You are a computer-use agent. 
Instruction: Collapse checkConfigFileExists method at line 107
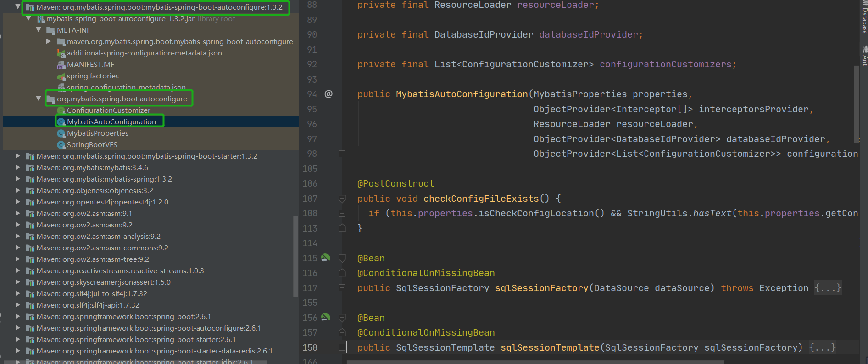[x=342, y=199]
